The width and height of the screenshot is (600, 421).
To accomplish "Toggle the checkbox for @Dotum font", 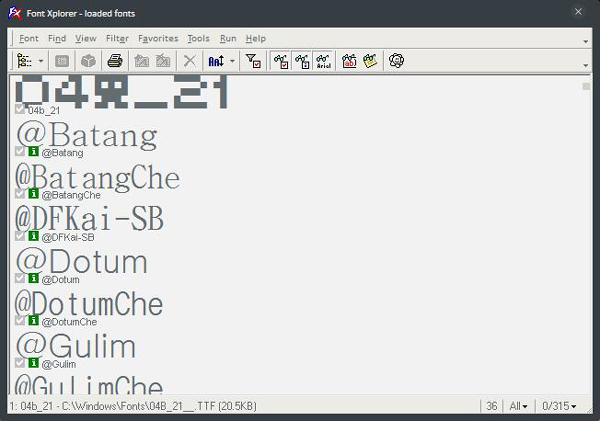I will click(x=20, y=278).
